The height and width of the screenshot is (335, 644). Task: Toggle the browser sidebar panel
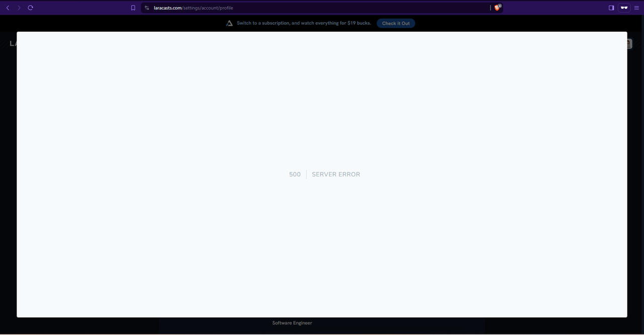(x=611, y=8)
